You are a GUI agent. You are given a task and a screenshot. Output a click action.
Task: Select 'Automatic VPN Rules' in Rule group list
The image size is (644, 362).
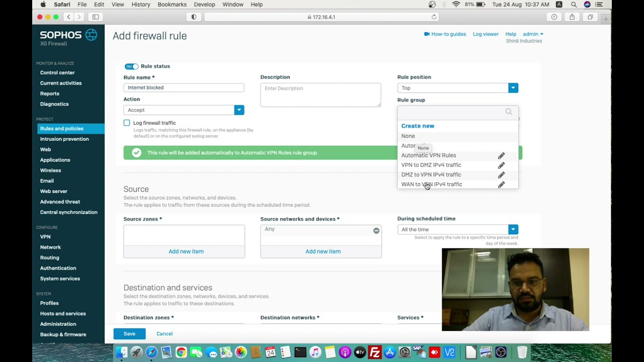429,155
